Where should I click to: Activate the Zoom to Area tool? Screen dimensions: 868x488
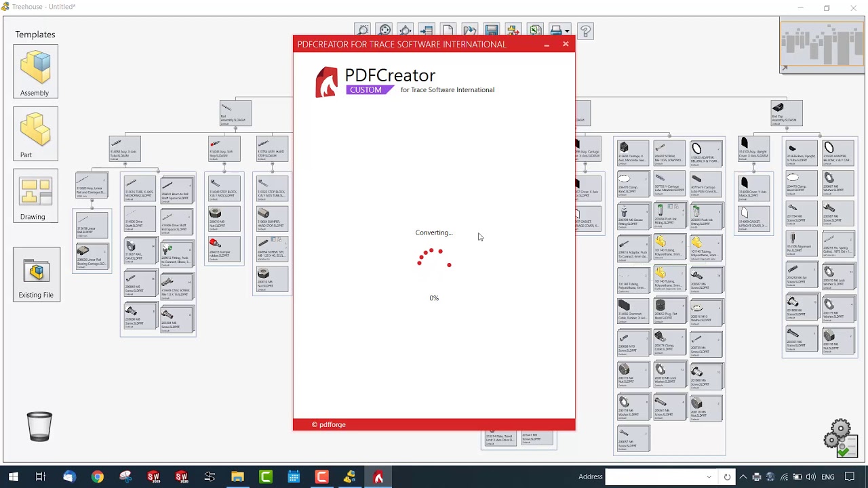[x=363, y=30]
